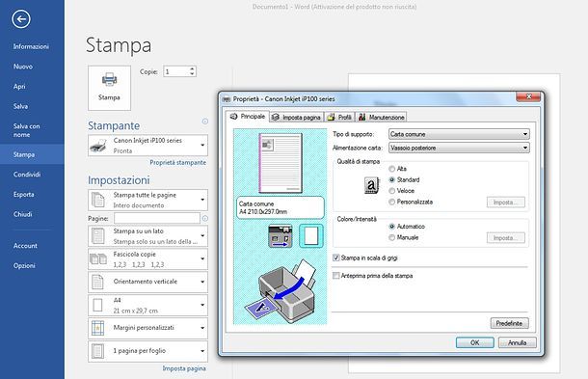588x379 pixels.
Task: Open Salva con nome in sidebar
Action: 26,130
